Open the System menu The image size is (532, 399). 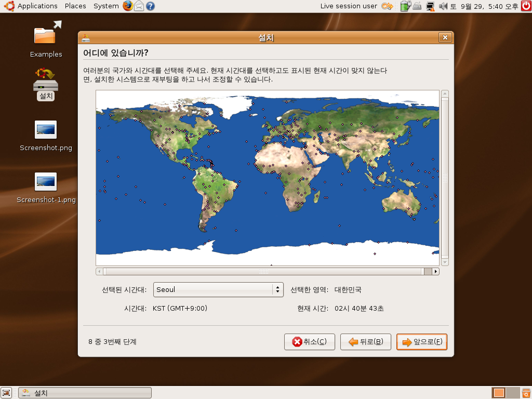click(x=106, y=6)
